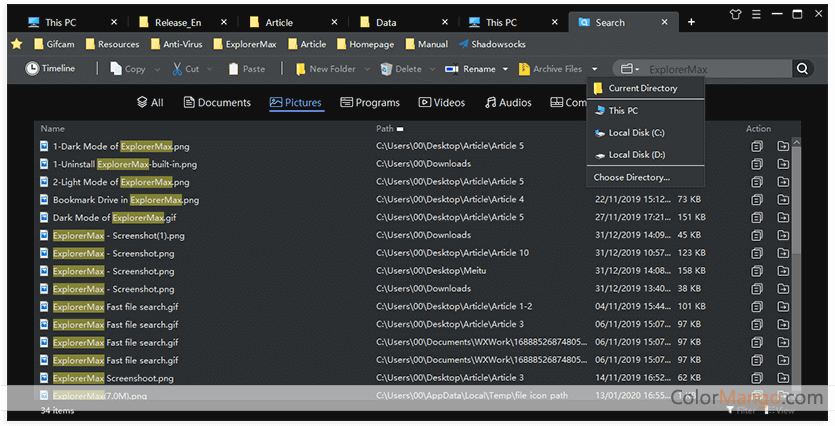Click the search magnifier icon
835x426 pixels.
pos(802,69)
